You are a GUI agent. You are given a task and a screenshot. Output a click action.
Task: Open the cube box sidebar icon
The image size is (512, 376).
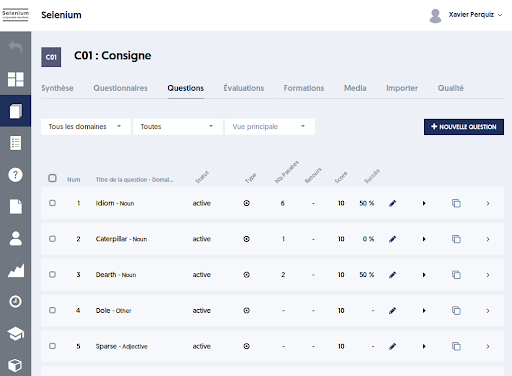coord(15,365)
